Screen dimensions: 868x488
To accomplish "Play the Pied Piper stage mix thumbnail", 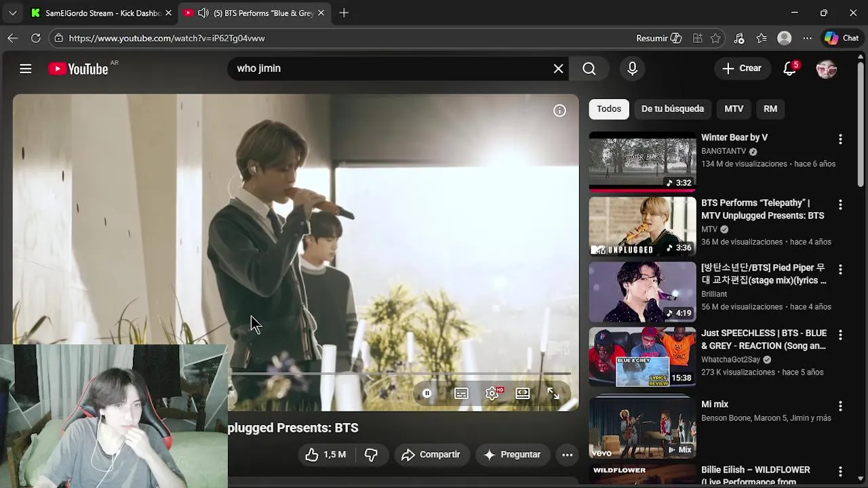I will [x=642, y=291].
